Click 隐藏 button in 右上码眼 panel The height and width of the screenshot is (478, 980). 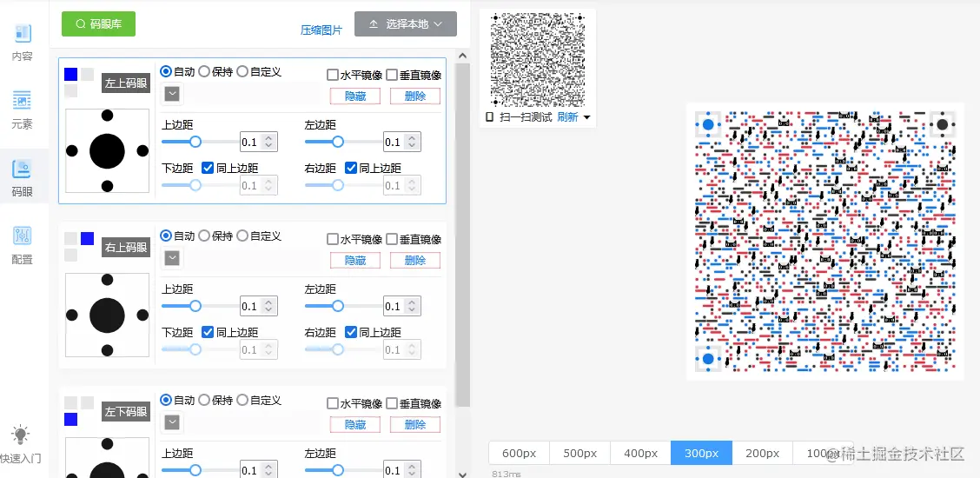pos(355,260)
